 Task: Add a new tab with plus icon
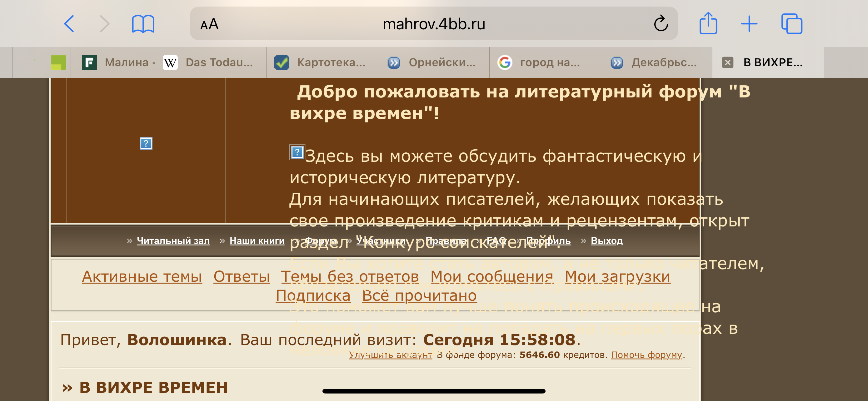click(x=749, y=24)
